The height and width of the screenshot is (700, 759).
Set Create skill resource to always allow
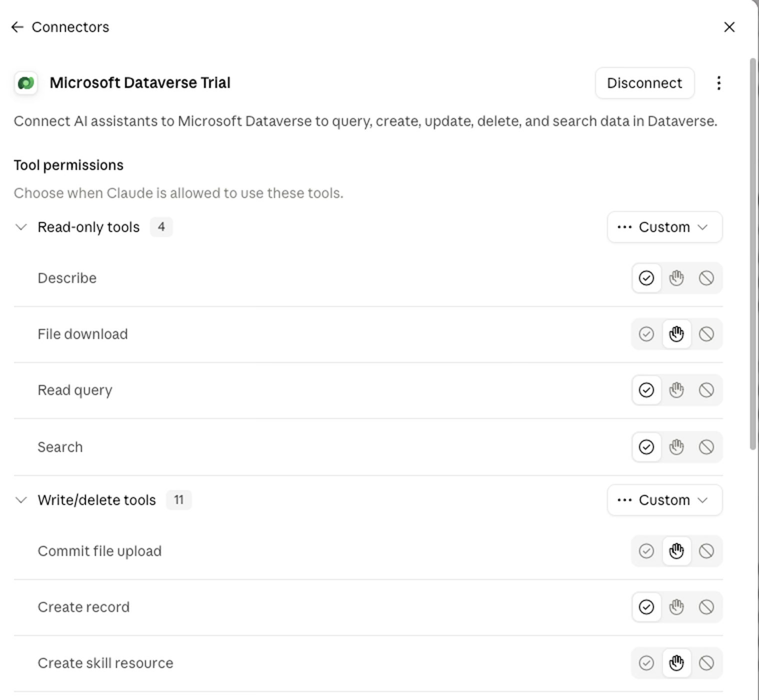646,663
